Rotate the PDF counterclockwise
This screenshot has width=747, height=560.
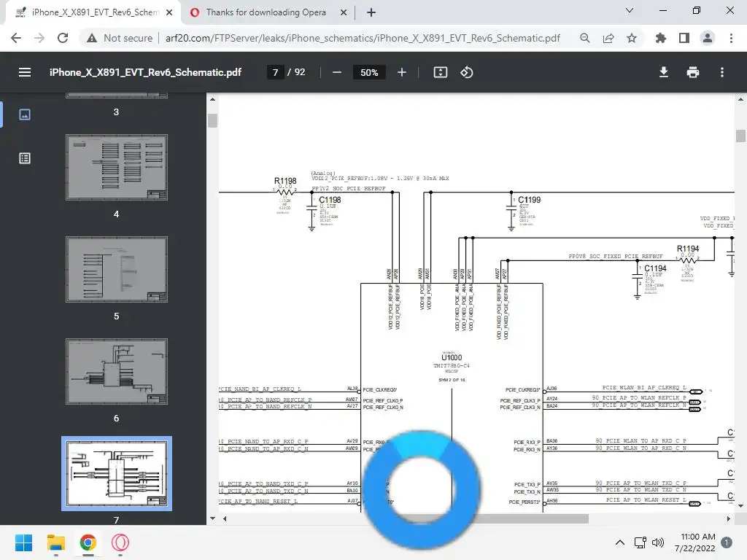click(466, 72)
